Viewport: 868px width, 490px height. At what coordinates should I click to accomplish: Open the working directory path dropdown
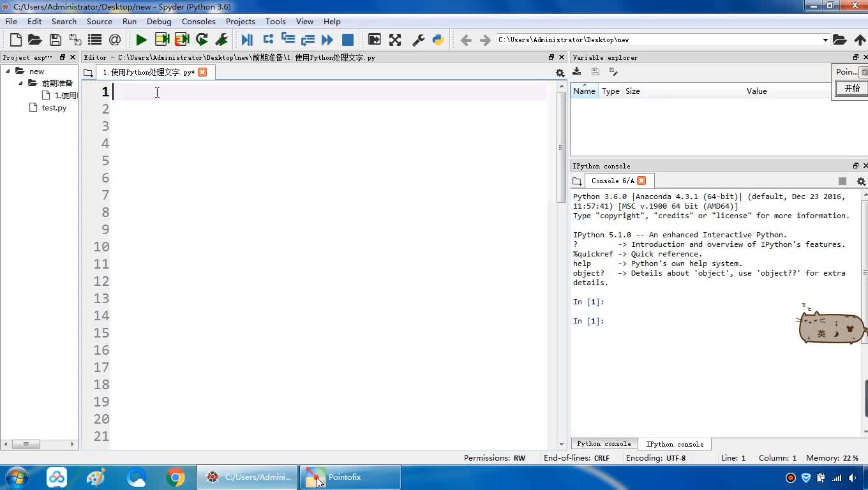[x=825, y=40]
